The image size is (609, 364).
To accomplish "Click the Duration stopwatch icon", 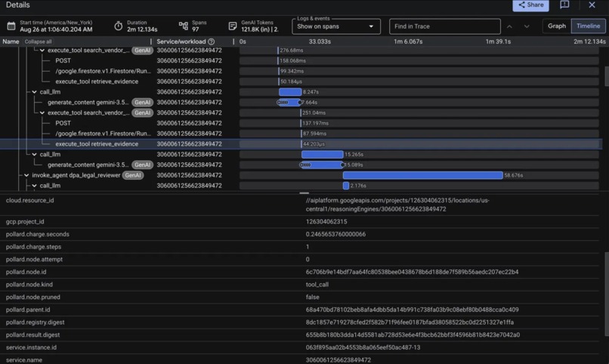I will pos(118,26).
